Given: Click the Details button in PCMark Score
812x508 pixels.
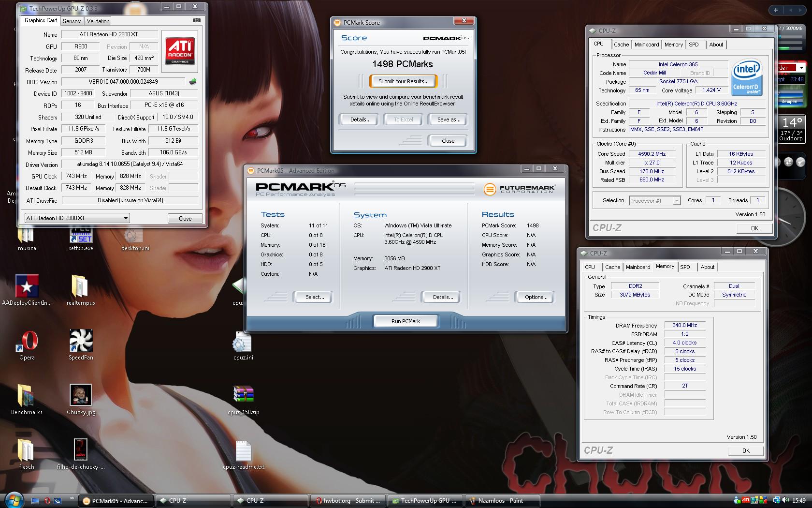Looking at the screenshot, I should point(360,120).
